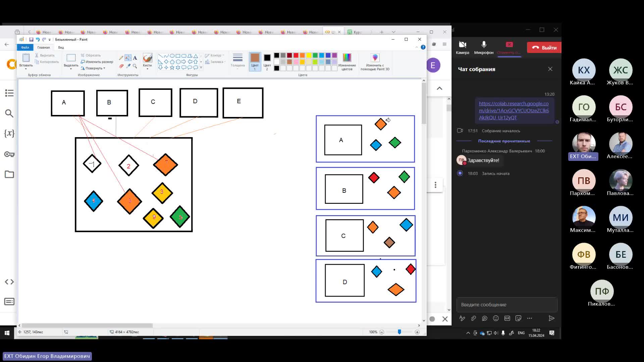Screen dimensions: 644x362
Task: Open text format options in chat
Action: (x=462, y=318)
